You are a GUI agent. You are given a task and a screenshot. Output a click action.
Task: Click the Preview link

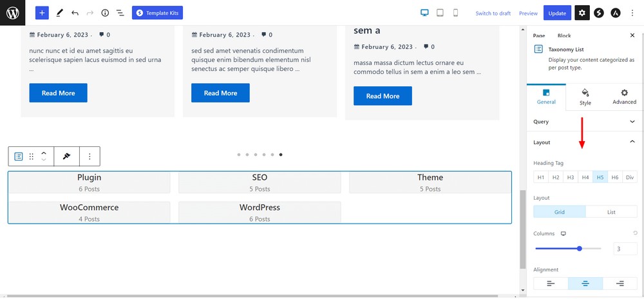[528, 13]
